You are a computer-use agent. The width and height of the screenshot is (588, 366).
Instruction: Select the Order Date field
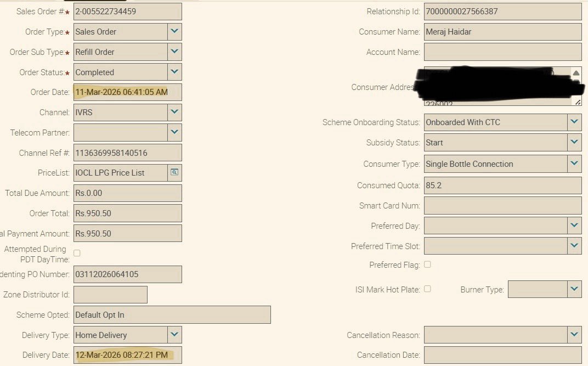127,92
